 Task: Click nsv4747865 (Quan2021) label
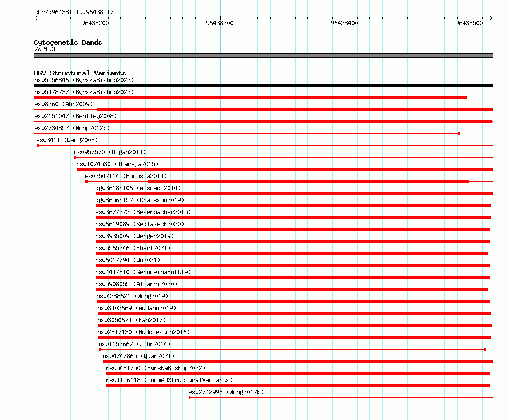(x=138, y=356)
